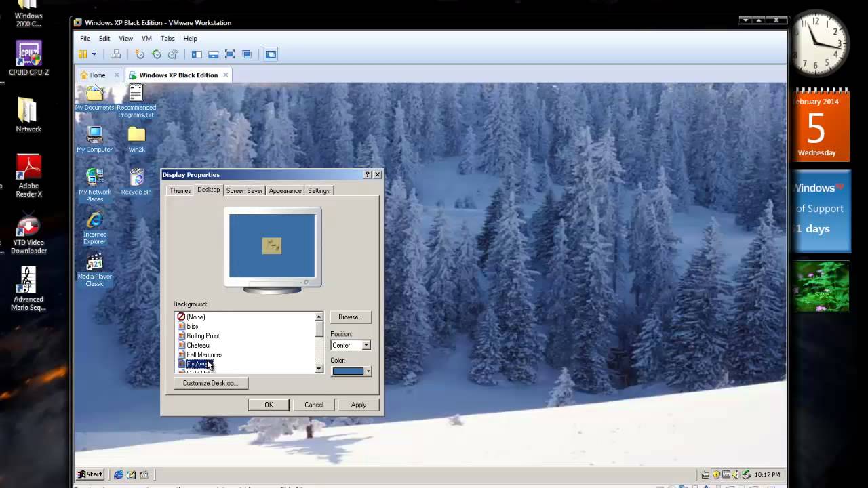Open the Edit menu in VMware Workstation
This screenshot has height=488, width=868.
tap(104, 39)
